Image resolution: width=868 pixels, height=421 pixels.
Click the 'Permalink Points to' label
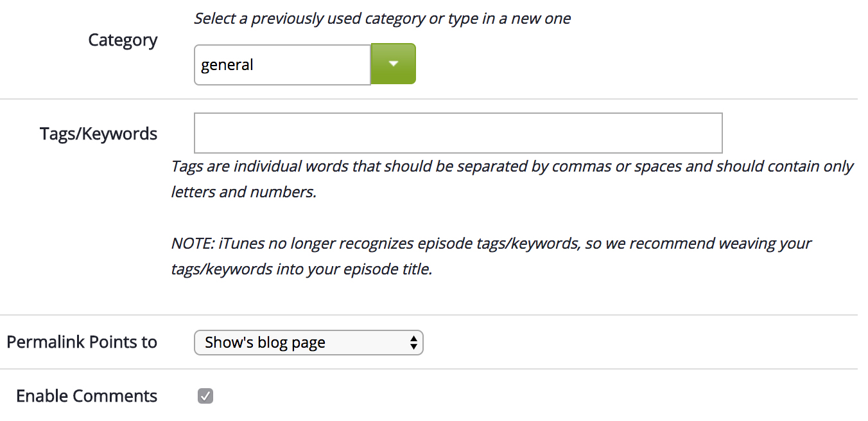82,342
